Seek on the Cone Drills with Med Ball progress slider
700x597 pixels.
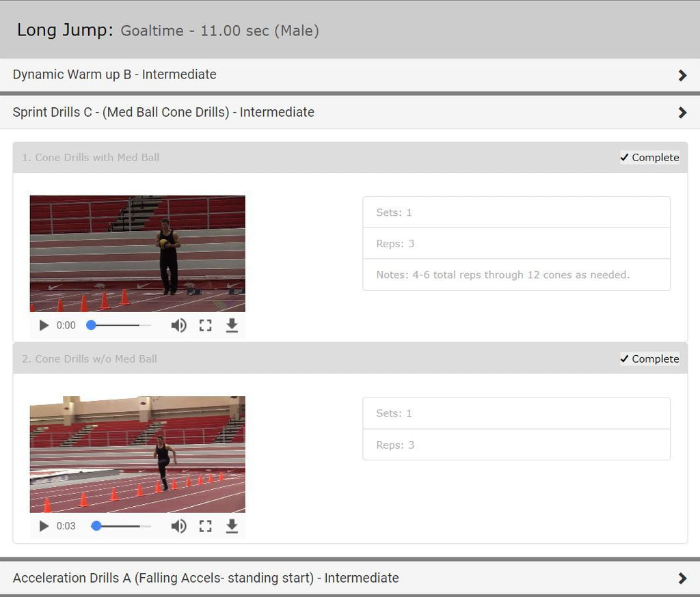pos(119,325)
